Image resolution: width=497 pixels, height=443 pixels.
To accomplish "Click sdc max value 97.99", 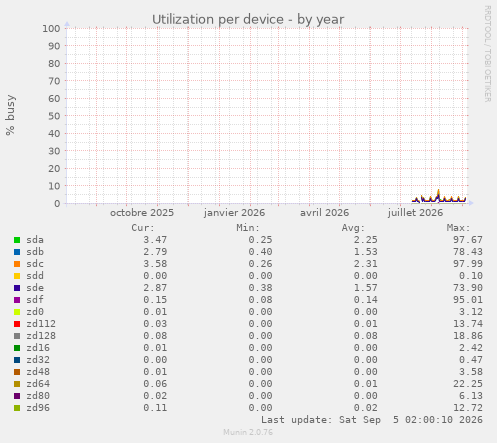I will click(468, 264).
